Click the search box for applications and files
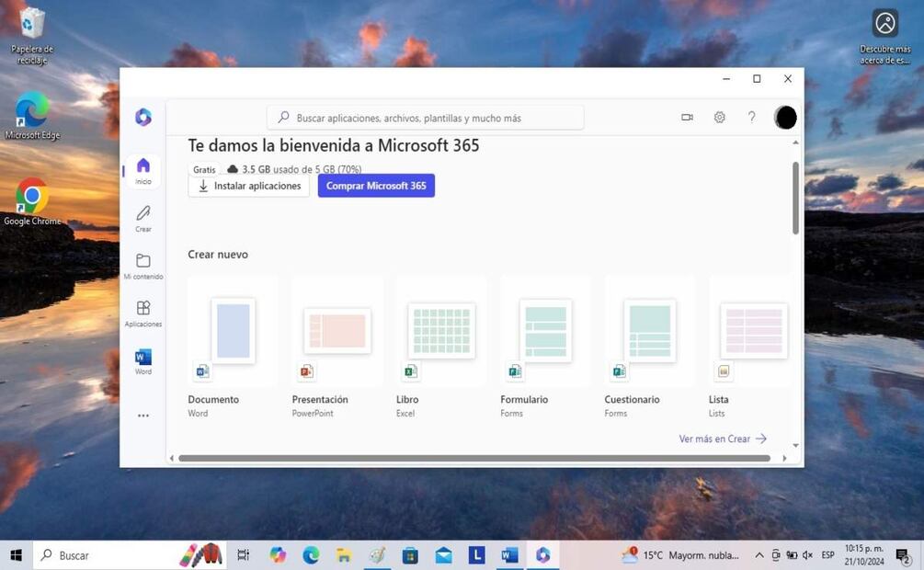Viewport: 924px width, 570px height. (425, 118)
